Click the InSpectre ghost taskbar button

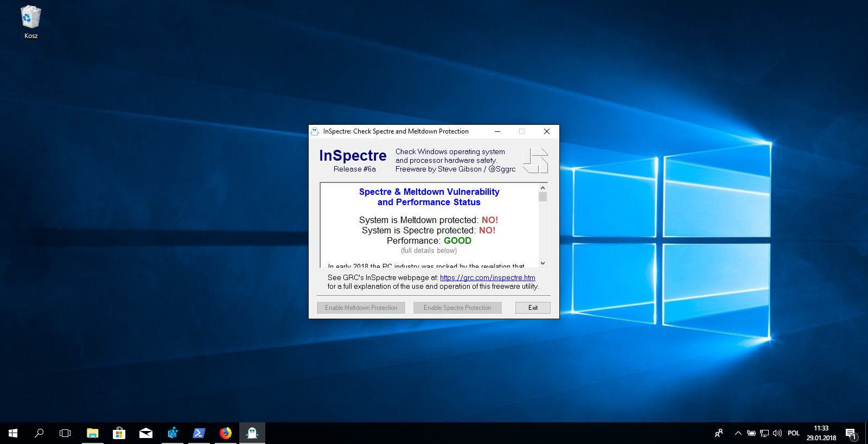pyautogui.click(x=252, y=433)
